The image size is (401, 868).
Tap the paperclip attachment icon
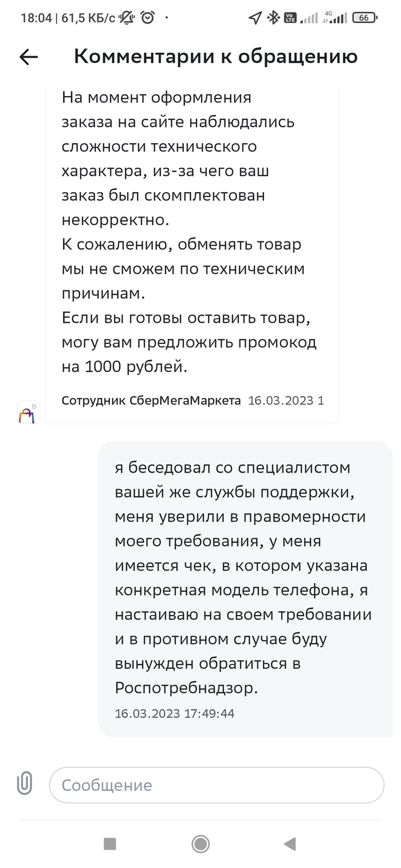[x=25, y=784]
